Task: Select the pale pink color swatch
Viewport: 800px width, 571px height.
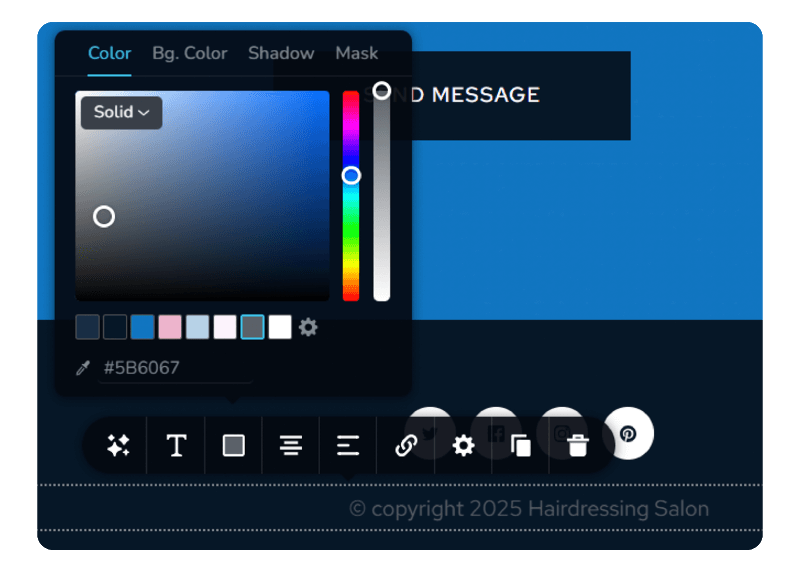Action: [225, 327]
